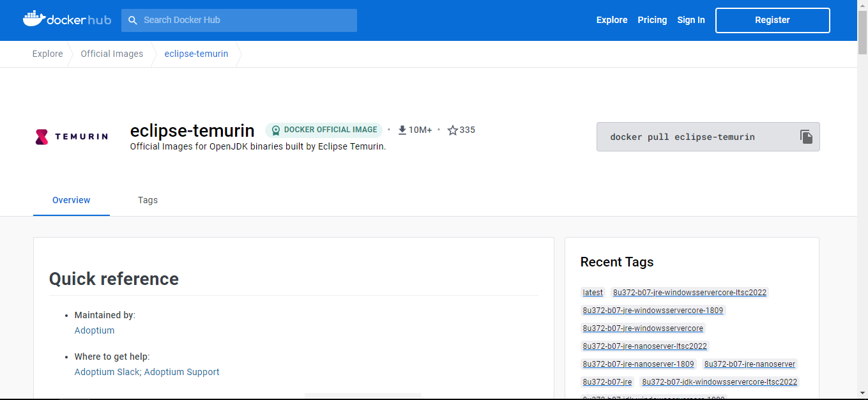
Task: Click the Sign In link
Action: pos(691,20)
